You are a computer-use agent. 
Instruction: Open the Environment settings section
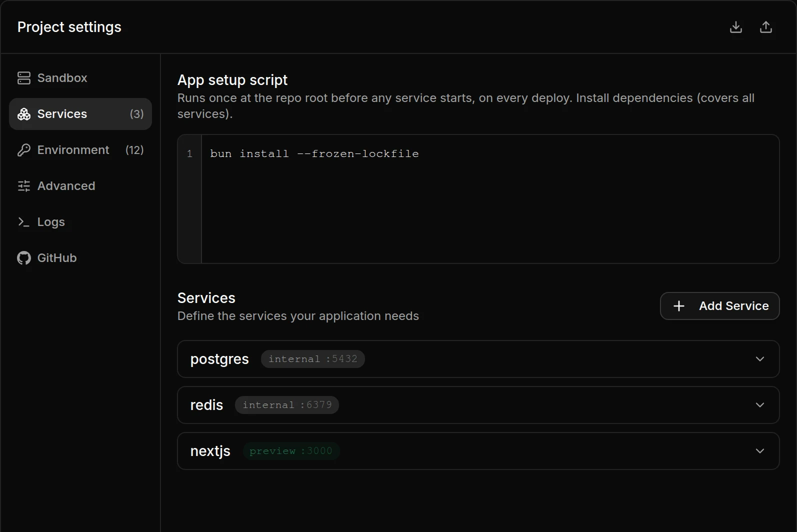coord(80,150)
